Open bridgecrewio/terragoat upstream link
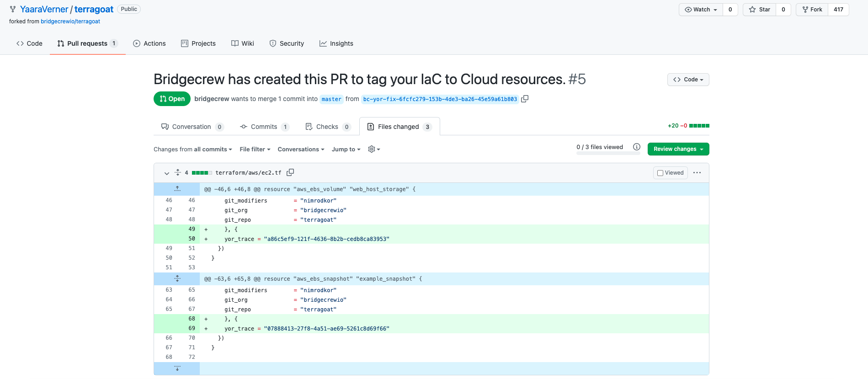The height and width of the screenshot is (379, 868). click(x=70, y=21)
